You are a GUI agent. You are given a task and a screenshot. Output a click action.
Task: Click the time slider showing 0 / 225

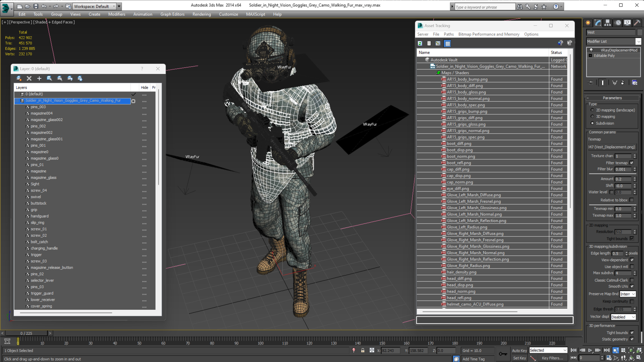(x=26, y=333)
